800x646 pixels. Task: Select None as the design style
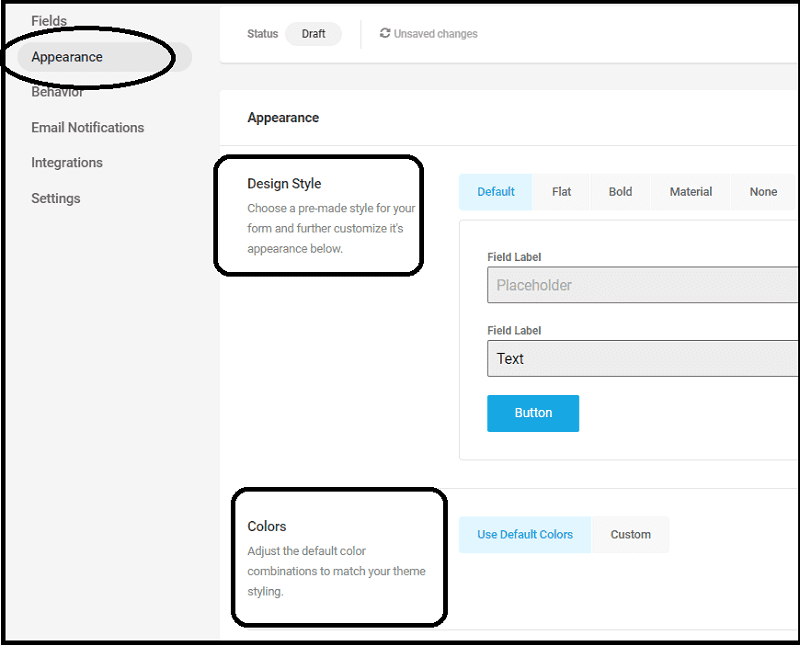[x=763, y=192]
